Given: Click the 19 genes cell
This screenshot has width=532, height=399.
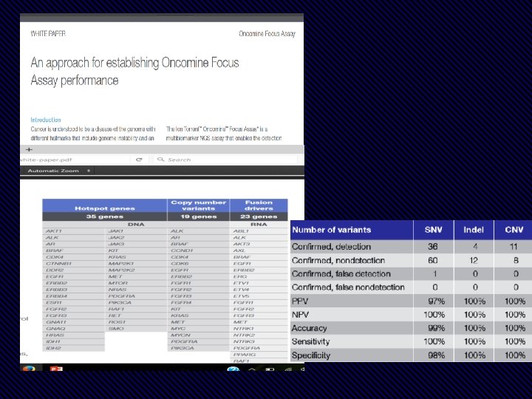Looking at the screenshot, I should coord(199,216).
